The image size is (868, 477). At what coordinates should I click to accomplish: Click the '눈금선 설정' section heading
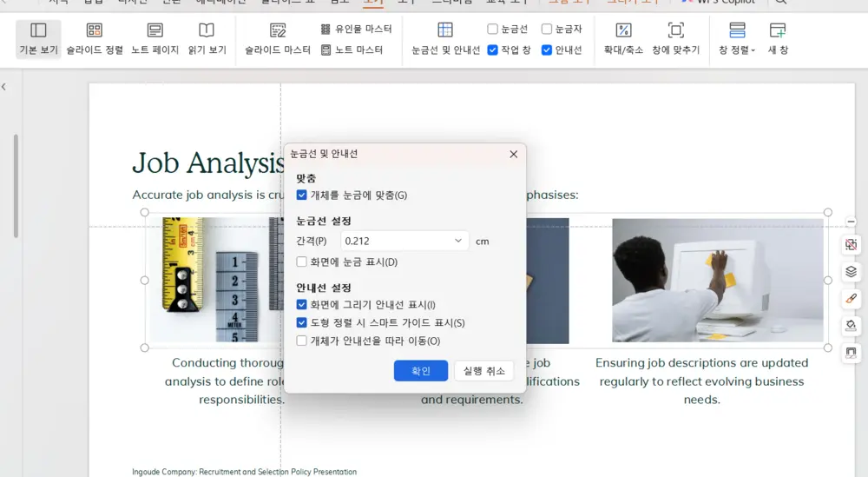click(323, 221)
